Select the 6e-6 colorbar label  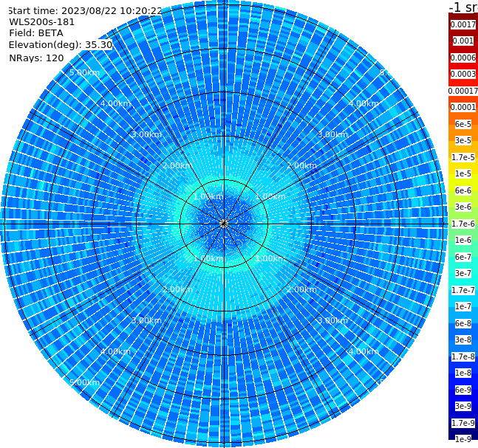point(463,190)
